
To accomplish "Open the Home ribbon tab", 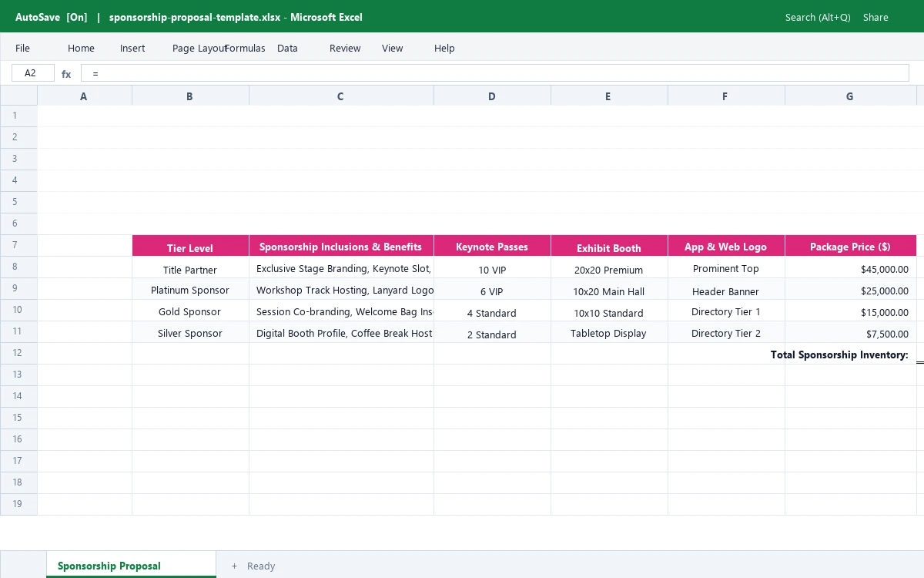I will pyautogui.click(x=81, y=48).
